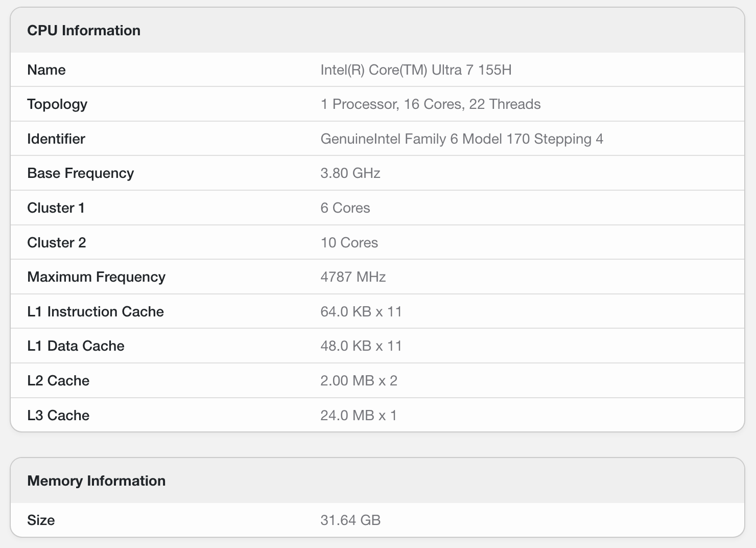The image size is (756, 548).
Task: Select the 31.64 GB memory size value
Action: pyautogui.click(x=350, y=520)
